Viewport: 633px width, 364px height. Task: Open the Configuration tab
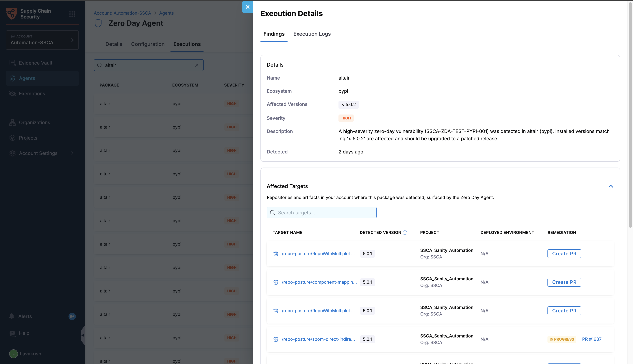[148, 44]
